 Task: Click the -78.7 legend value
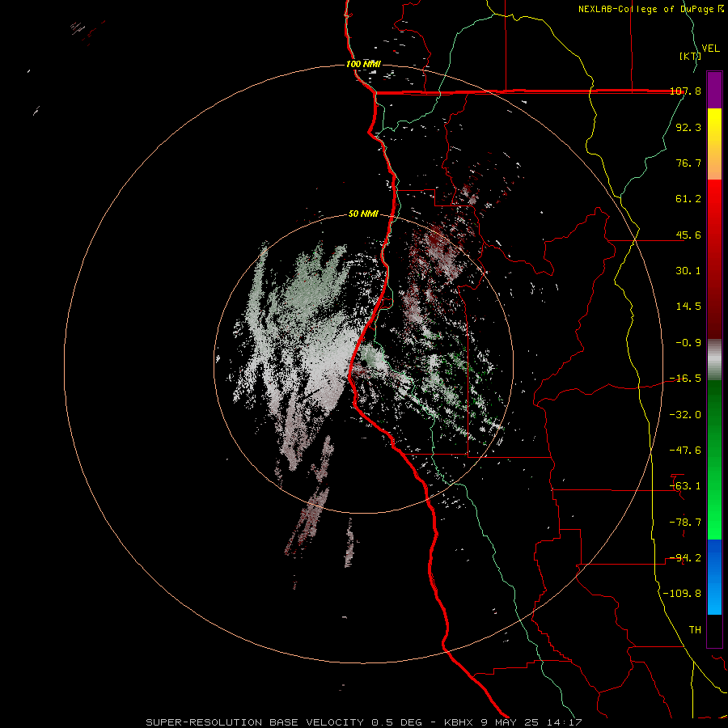[x=685, y=523]
